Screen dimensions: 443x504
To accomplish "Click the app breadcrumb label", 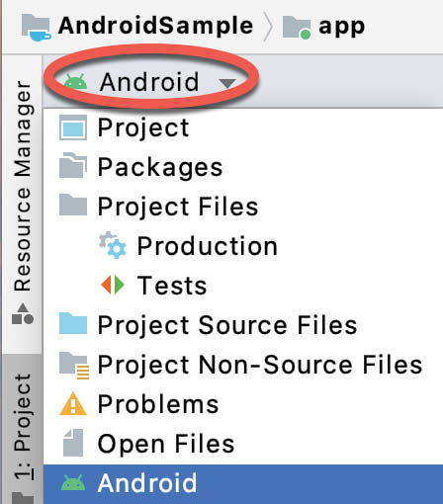I will [x=342, y=28].
